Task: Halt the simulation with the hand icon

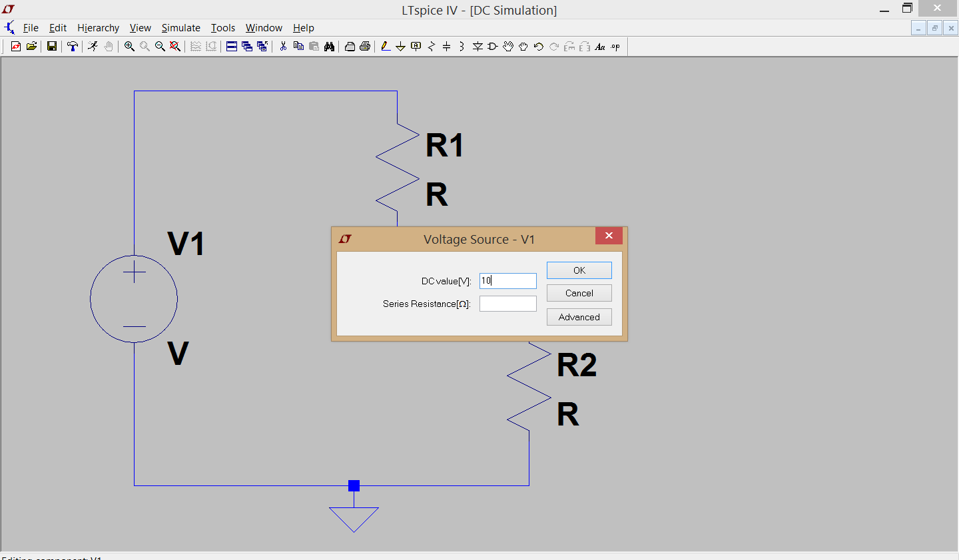Action: (108, 47)
